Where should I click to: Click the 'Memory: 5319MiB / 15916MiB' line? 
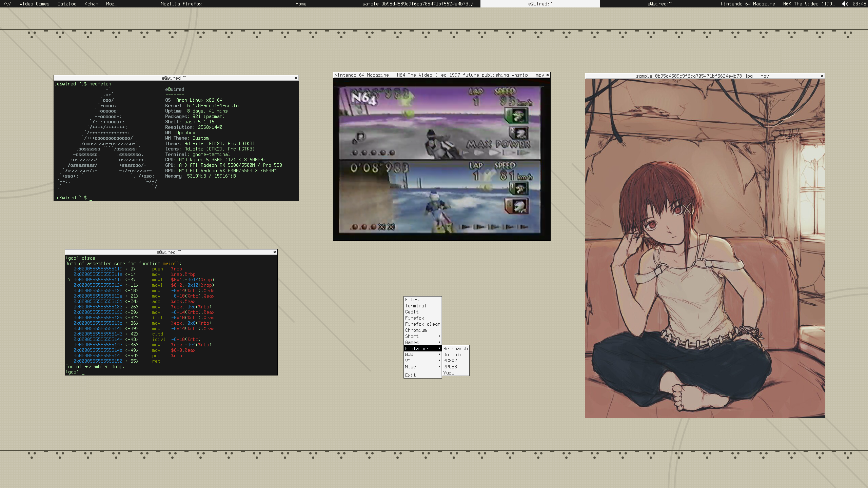[200, 176]
